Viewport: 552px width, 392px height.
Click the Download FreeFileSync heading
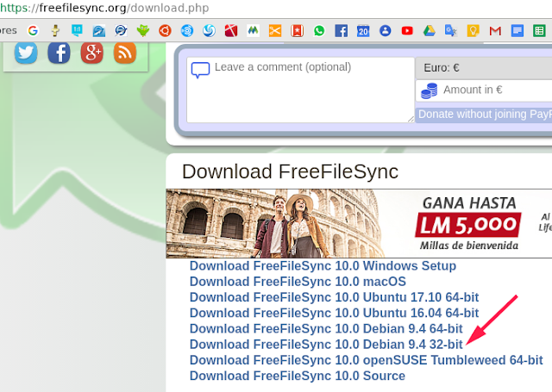tap(290, 171)
